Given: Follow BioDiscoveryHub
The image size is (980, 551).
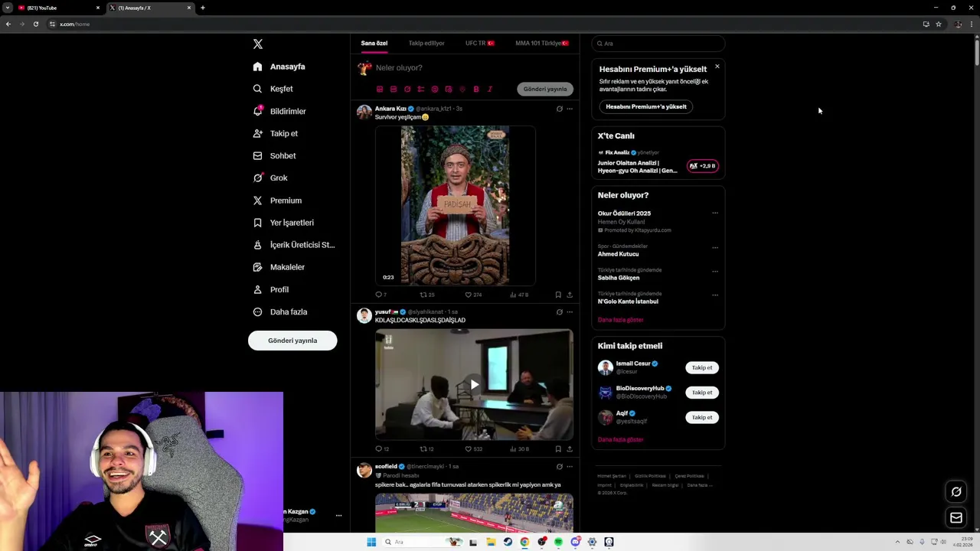Looking at the screenshot, I should (x=702, y=393).
